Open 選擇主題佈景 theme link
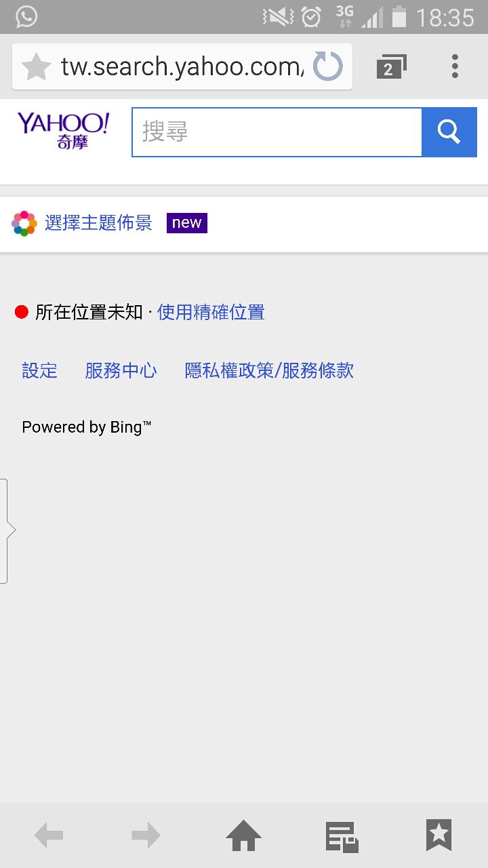Image resolution: width=488 pixels, height=868 pixels. [98, 223]
